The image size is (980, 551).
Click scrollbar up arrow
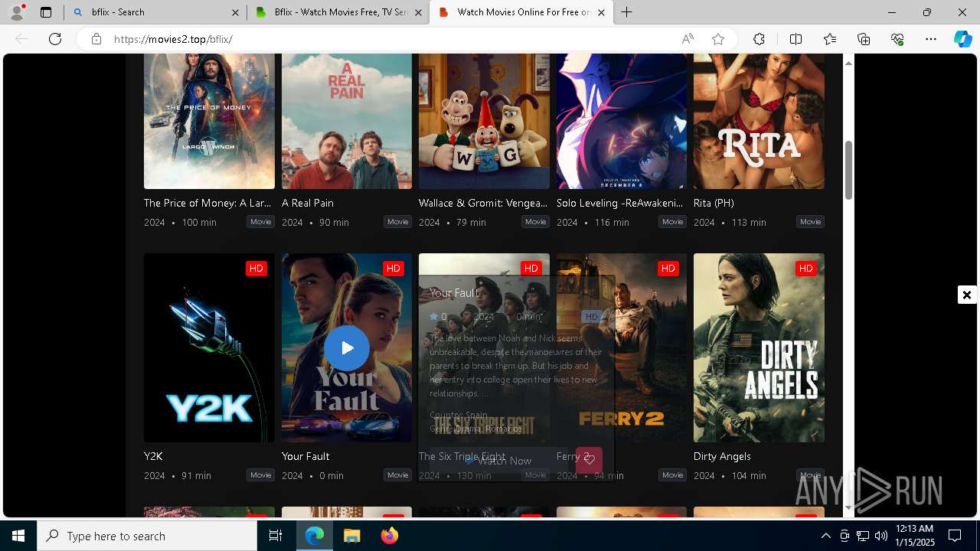[848, 63]
